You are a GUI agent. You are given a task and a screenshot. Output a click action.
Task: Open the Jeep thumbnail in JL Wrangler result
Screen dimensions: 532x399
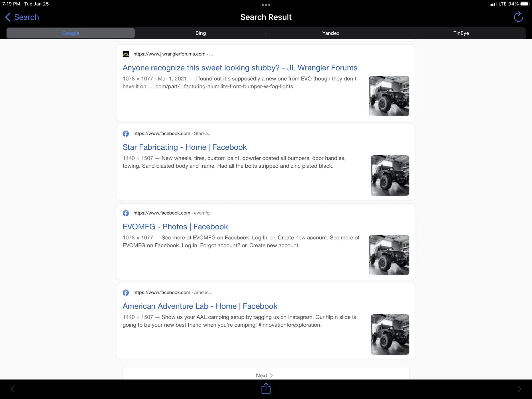coord(389,96)
